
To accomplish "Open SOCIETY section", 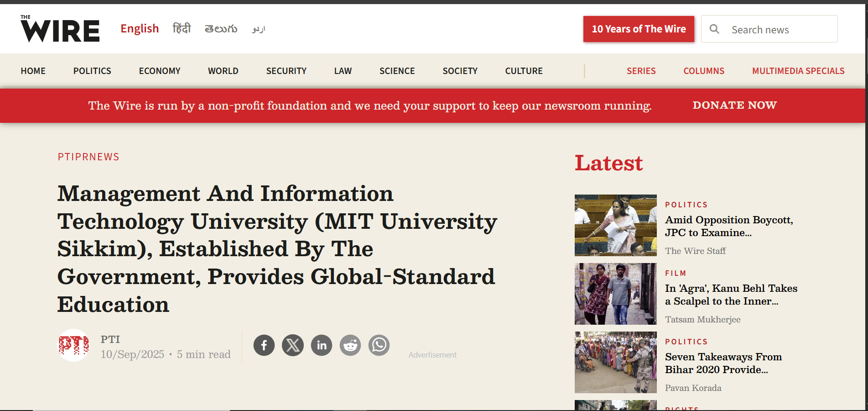I will (460, 71).
